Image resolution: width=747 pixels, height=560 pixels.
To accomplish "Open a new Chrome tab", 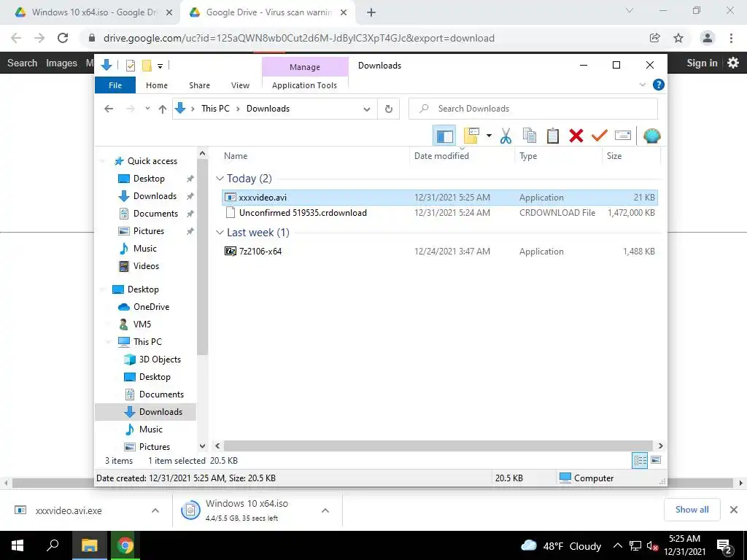I will click(371, 13).
